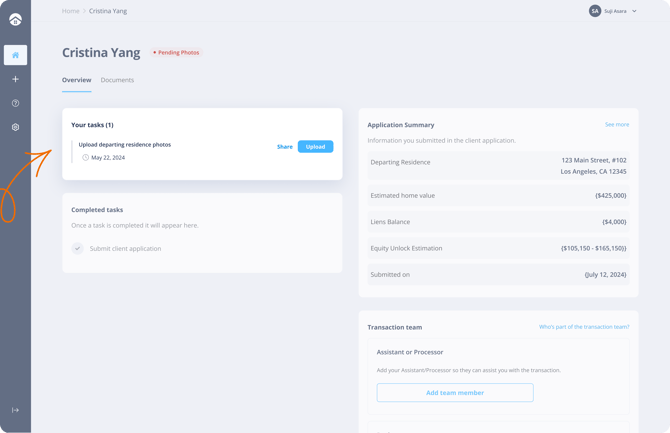Click the plus icon in the sidebar
Viewport: 670px width, 433px height.
pos(15,79)
